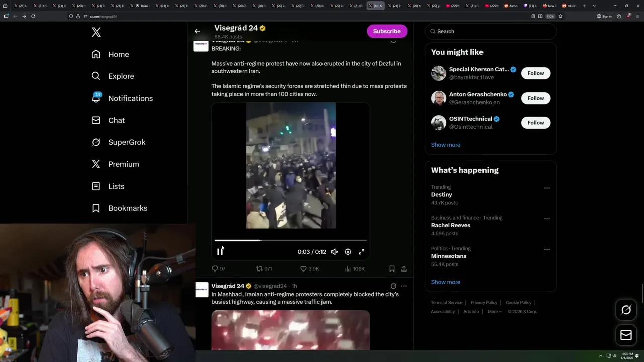
Task: Bookmark the Dezful protest post
Action: [392, 269]
